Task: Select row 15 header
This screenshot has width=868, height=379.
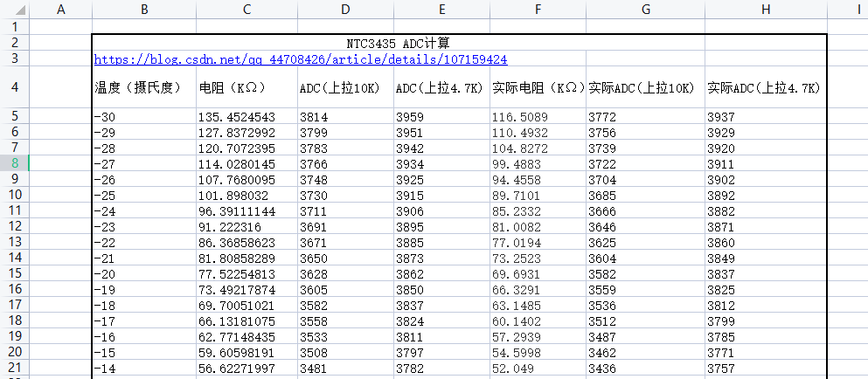Action: click(x=14, y=274)
